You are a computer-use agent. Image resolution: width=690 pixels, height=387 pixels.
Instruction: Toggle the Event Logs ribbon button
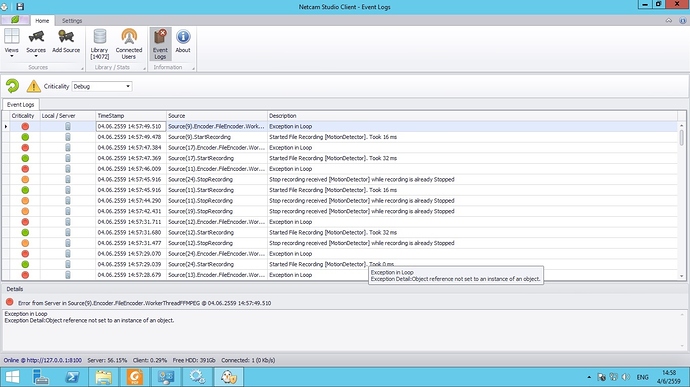click(x=160, y=44)
